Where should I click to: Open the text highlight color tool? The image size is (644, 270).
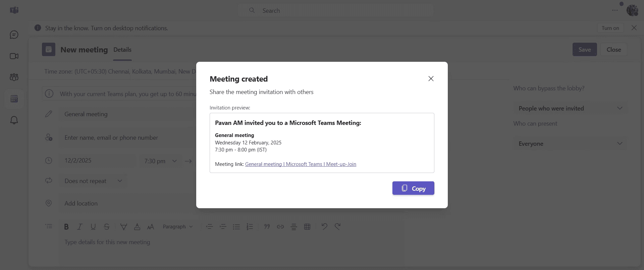(124, 227)
